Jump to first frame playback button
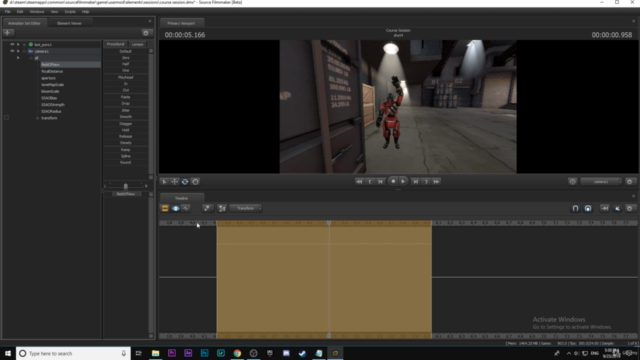This screenshot has height=360, width=640. coord(359,182)
